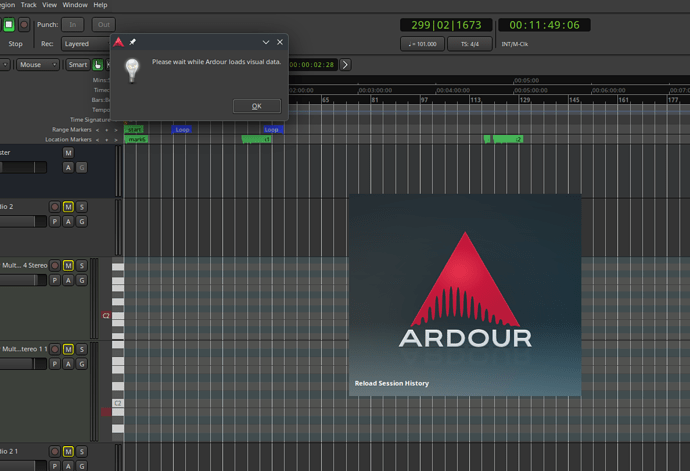Open group G on Mult... 4 Stereo track
This screenshot has width=690, height=471.
[x=82, y=280]
